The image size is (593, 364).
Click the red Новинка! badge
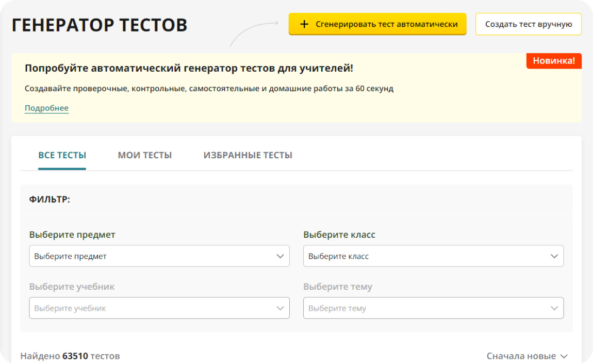coord(554,61)
